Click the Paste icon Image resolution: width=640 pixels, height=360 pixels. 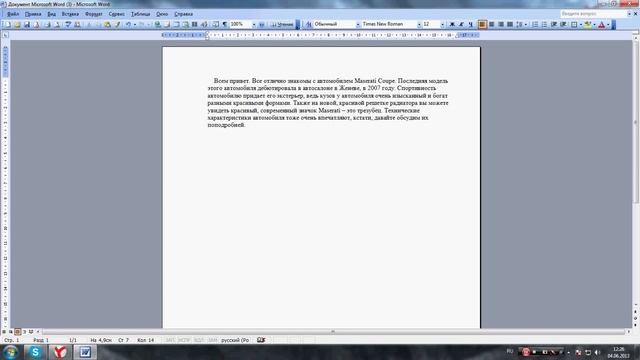tap(107, 24)
